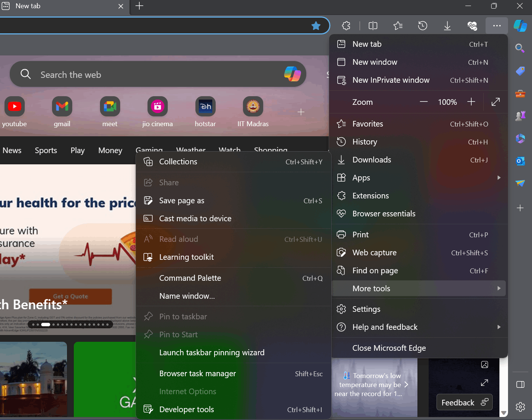Click the Feedback button on the weather card
The width and height of the screenshot is (532, 420).
coord(464,402)
